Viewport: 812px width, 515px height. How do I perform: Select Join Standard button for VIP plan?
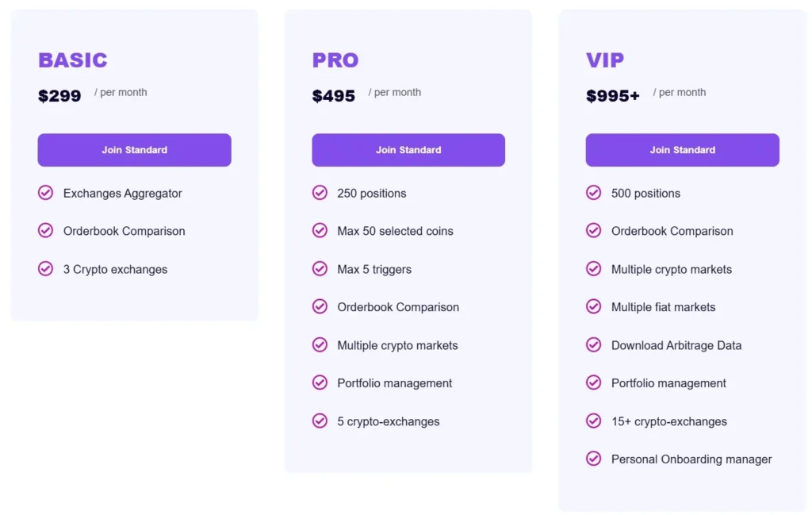(x=682, y=150)
